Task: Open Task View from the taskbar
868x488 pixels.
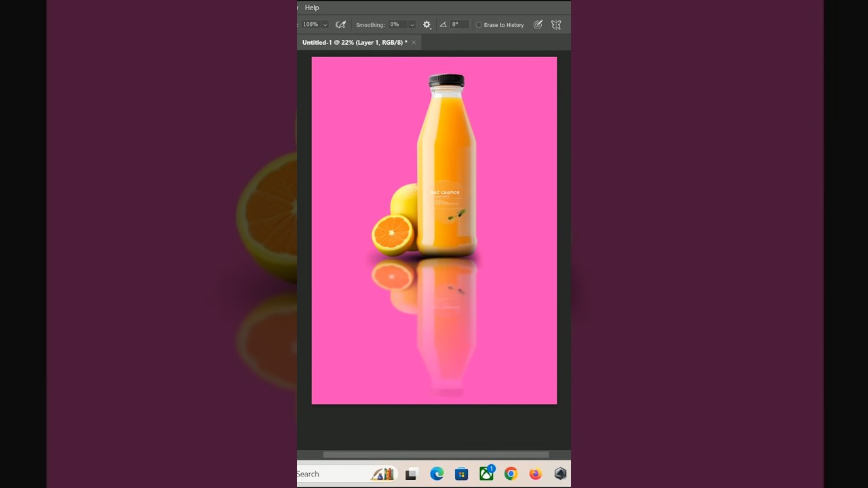Action: pos(411,474)
